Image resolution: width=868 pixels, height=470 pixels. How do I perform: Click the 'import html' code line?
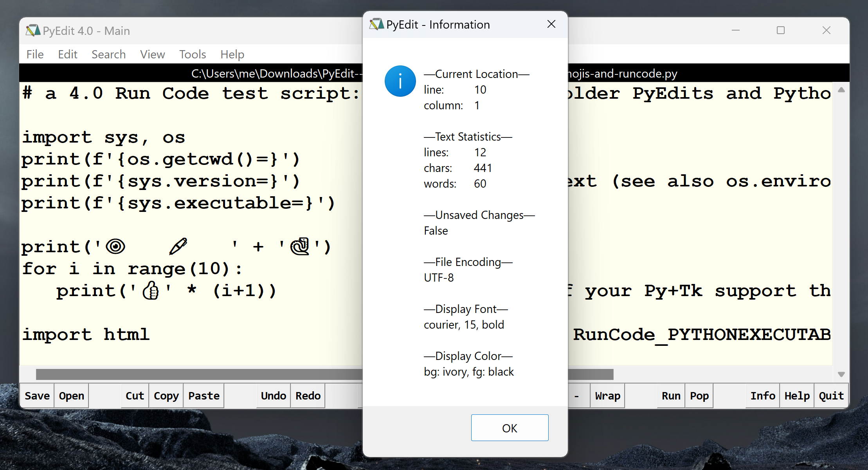point(86,334)
